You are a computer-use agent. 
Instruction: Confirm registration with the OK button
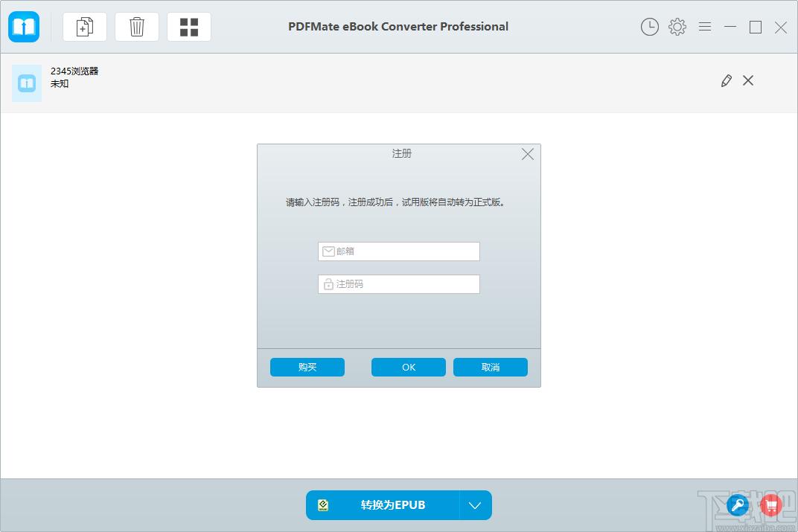pyautogui.click(x=409, y=368)
